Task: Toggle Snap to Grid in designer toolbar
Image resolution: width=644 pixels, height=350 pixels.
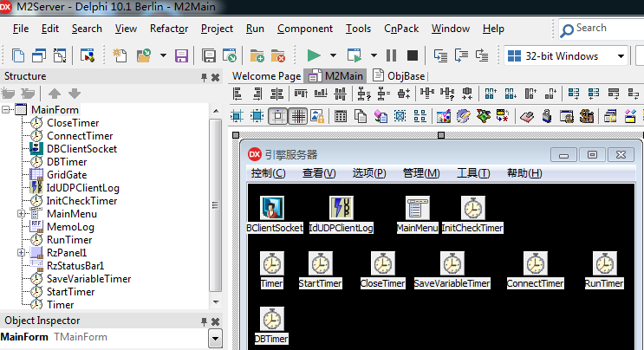Action: (x=277, y=117)
